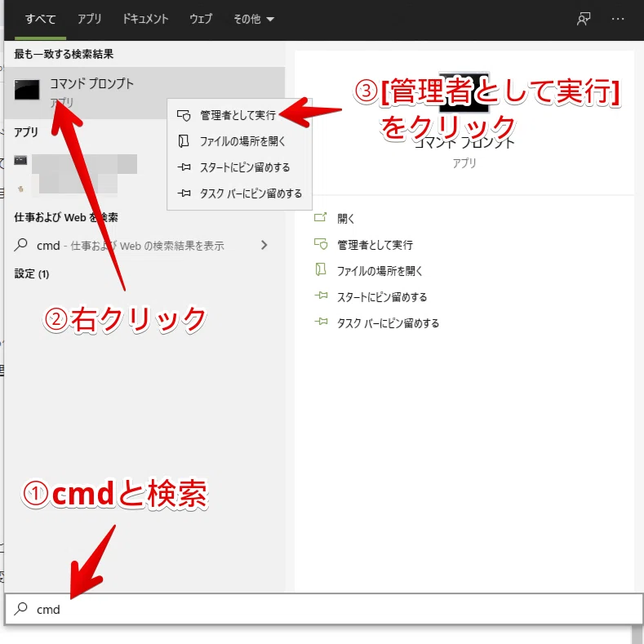Click the 仕事および Web を検索 heading
644x644 pixels.
point(66,217)
